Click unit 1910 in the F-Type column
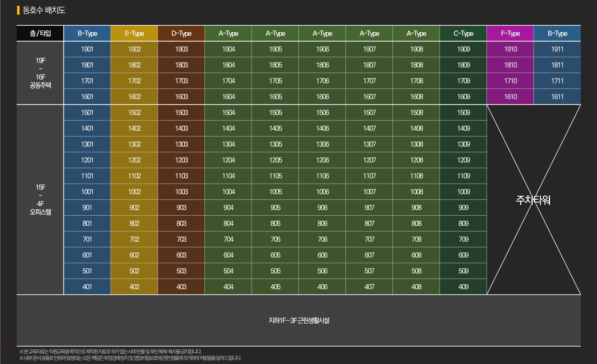Viewport: 597px width, 364px height. (x=510, y=49)
